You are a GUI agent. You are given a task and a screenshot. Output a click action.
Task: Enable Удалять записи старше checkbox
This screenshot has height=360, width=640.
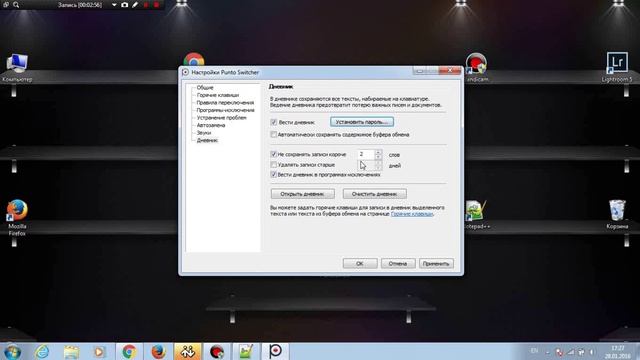click(274, 164)
